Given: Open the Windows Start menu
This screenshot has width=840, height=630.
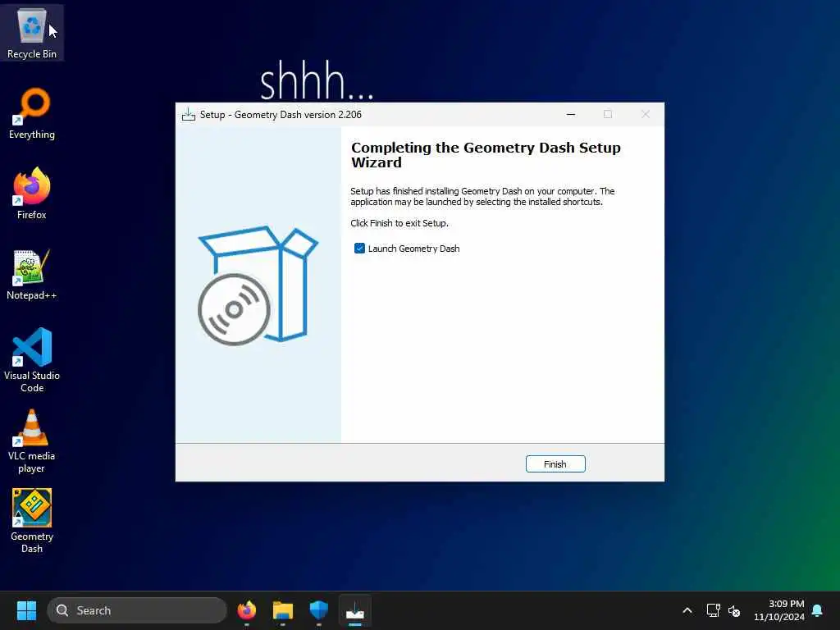Looking at the screenshot, I should point(26,610).
